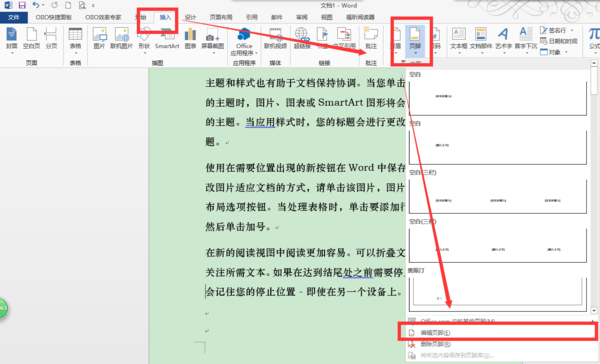
Task: Switch to the OIIO快捷面板 tab
Action: pos(54,17)
